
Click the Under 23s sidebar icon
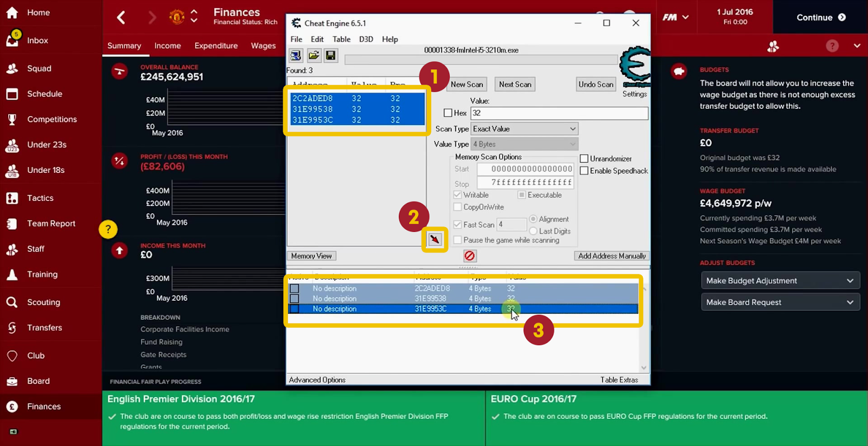tap(12, 145)
